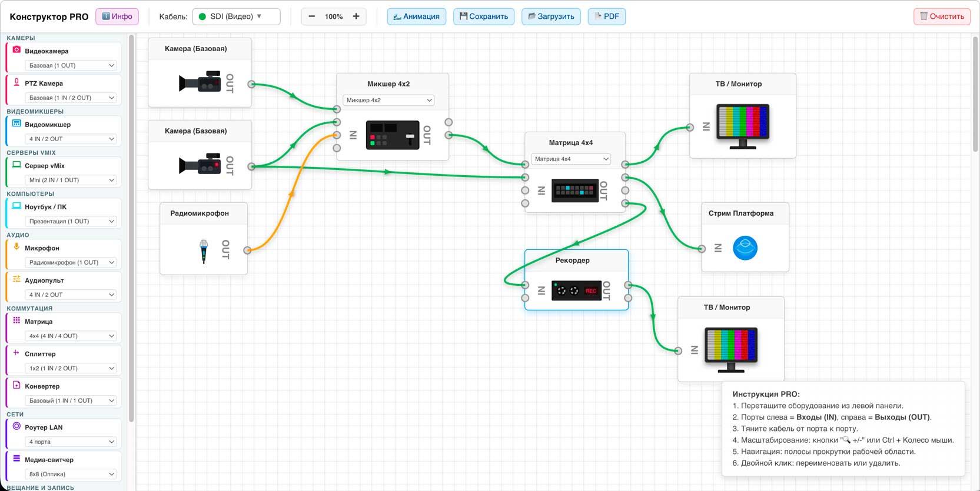Open the Инфо panel button
980x491 pixels.
pyautogui.click(x=117, y=16)
